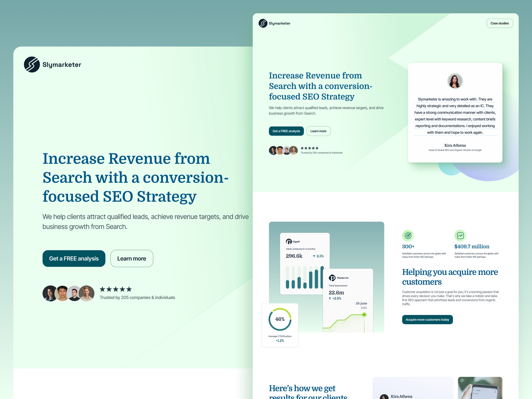Click the small Get a FREE analysis button
532x399 pixels.
[x=286, y=131]
